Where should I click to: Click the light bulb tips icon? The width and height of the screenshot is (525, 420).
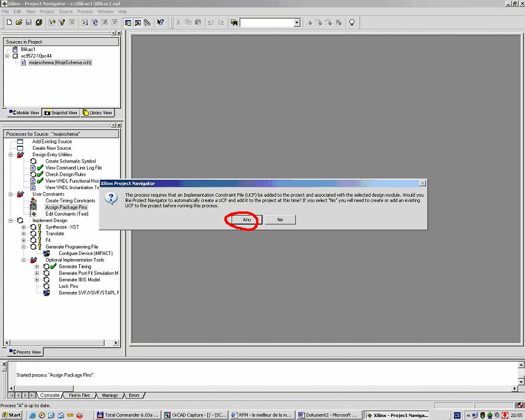tap(352, 22)
